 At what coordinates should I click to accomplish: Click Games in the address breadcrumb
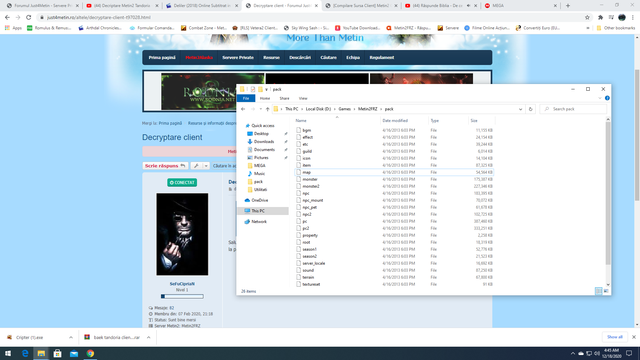coord(344,109)
